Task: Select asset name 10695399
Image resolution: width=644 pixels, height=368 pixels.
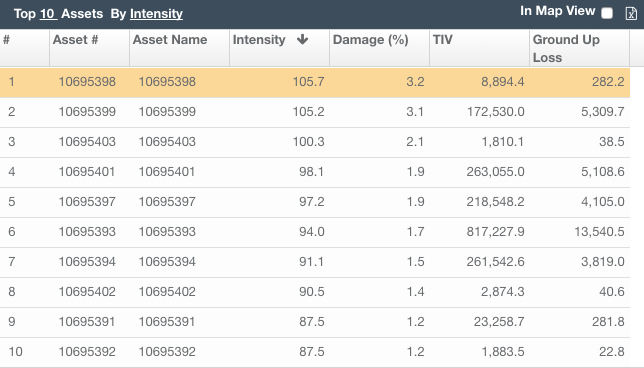Action: 167,112
